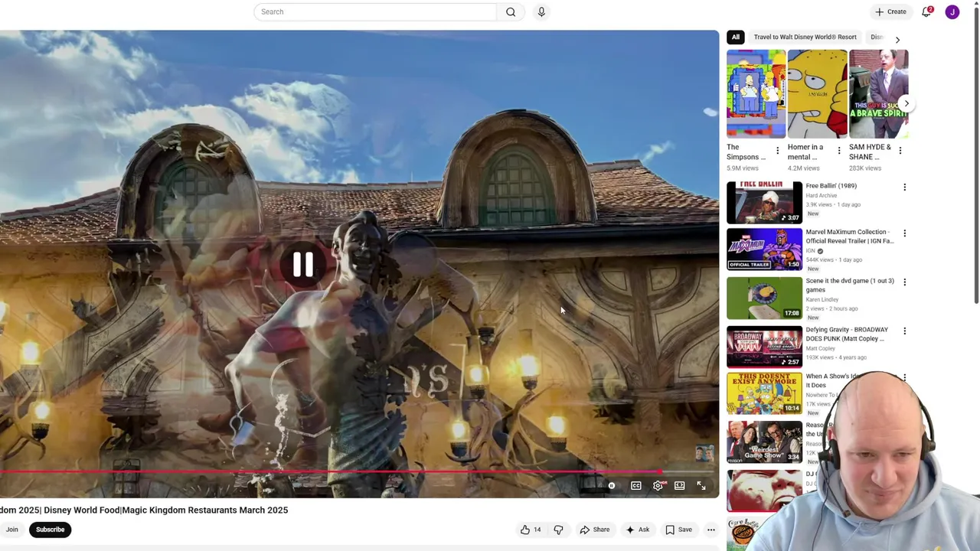The width and height of the screenshot is (980, 551).
Task: Open options for 'SAM HYDE & SHANE' short
Action: point(900,151)
